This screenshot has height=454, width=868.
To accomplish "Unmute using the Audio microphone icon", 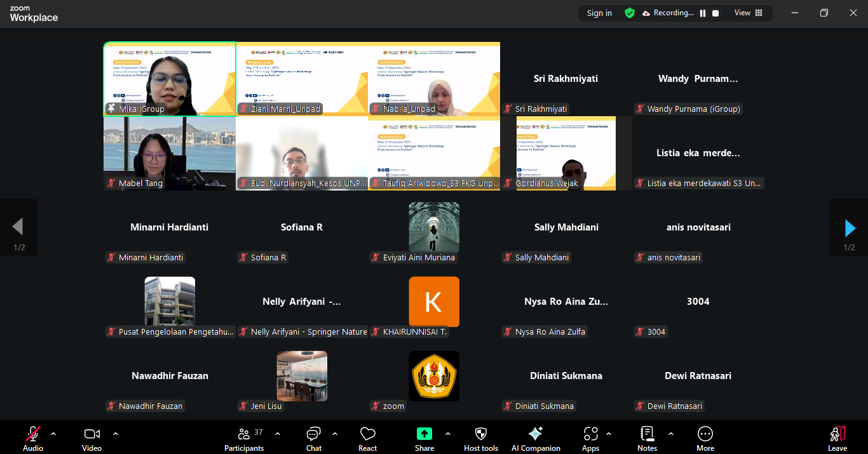I will [33, 434].
